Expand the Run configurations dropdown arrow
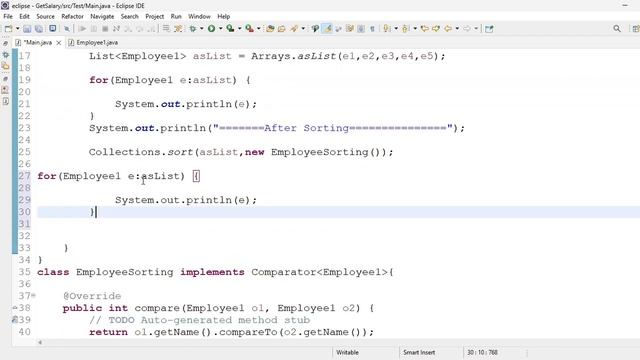640x360 pixels. click(220, 29)
